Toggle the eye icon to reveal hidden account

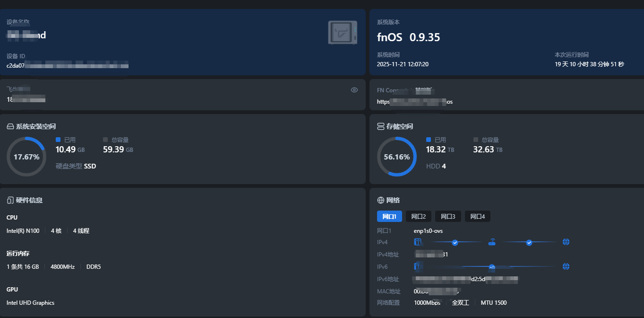click(x=354, y=90)
